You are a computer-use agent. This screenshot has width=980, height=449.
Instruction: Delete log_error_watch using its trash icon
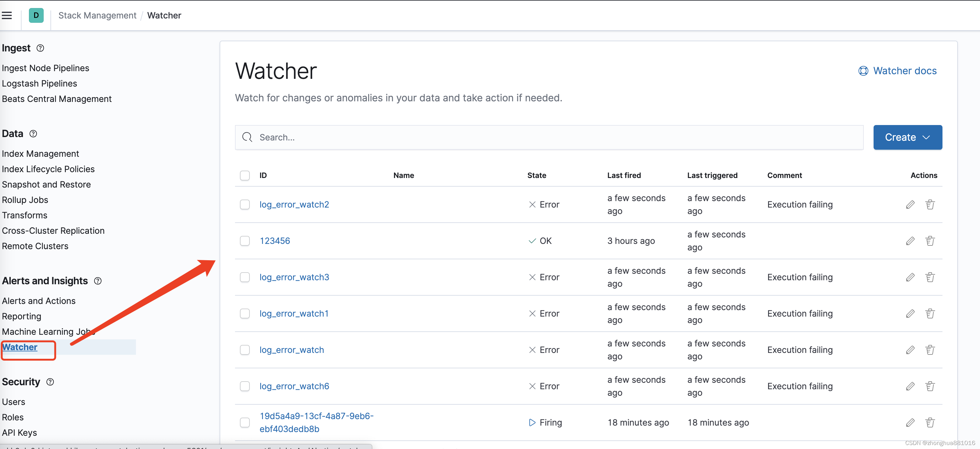click(x=930, y=350)
